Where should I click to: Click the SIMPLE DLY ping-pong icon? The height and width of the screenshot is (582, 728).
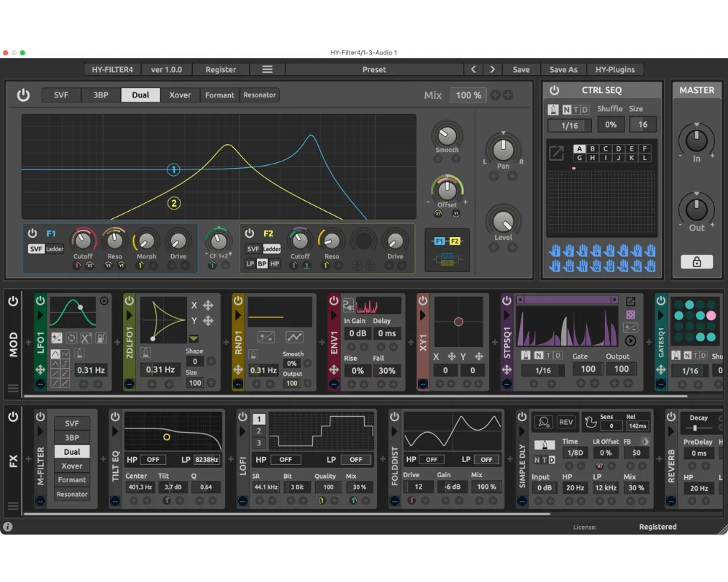click(x=543, y=422)
